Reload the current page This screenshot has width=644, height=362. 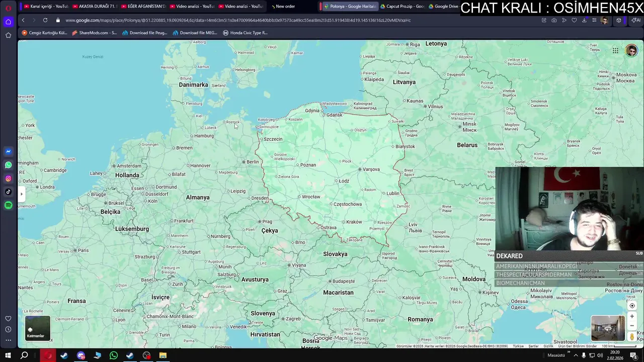(x=45, y=20)
